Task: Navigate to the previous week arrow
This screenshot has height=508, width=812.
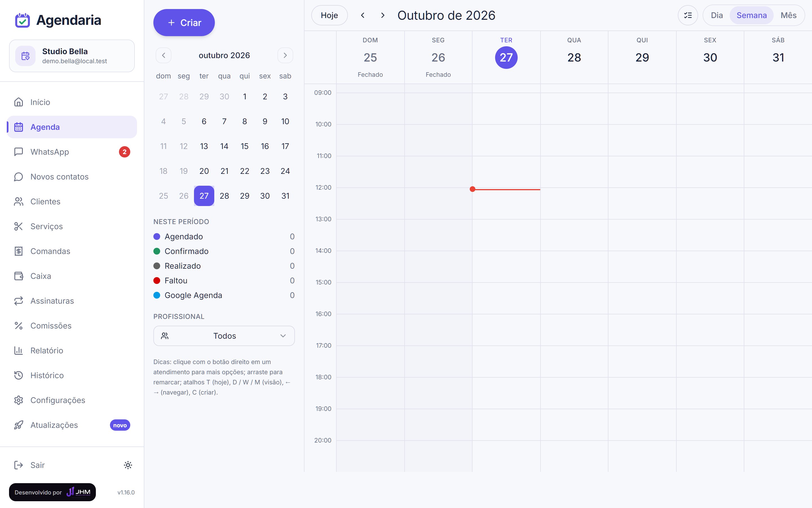Action: [x=362, y=15]
